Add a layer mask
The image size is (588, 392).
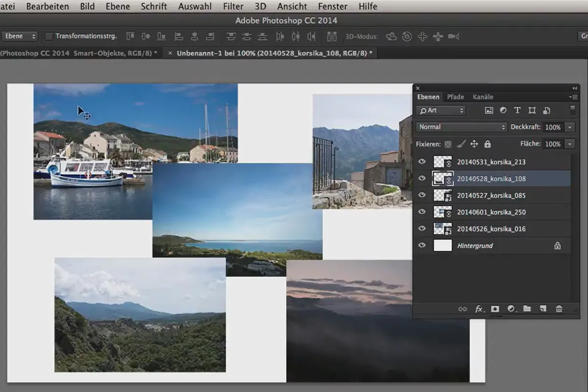(495, 309)
